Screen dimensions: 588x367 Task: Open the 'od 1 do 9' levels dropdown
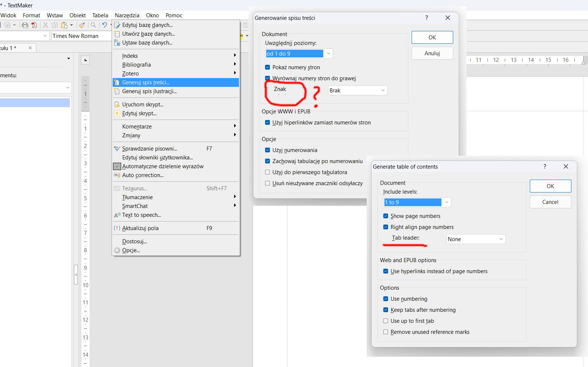[299, 54]
